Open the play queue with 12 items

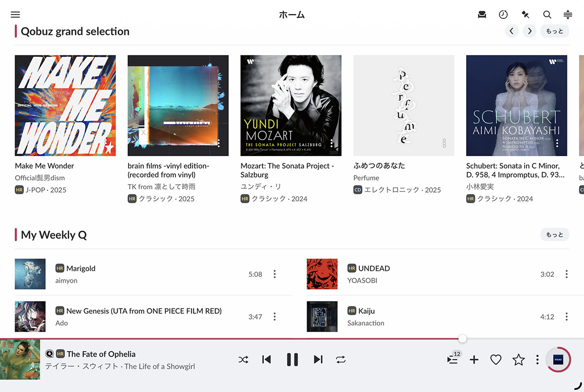[453, 359]
